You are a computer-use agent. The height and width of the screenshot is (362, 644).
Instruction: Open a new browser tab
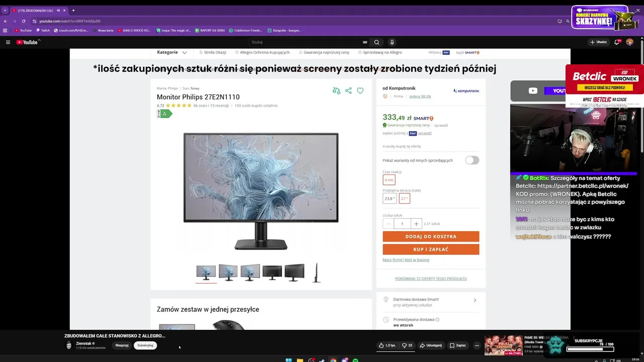pyautogui.click(x=73, y=10)
